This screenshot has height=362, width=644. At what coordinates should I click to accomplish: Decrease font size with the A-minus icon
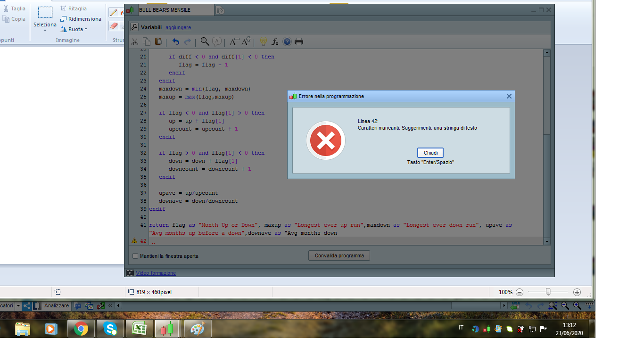234,41
